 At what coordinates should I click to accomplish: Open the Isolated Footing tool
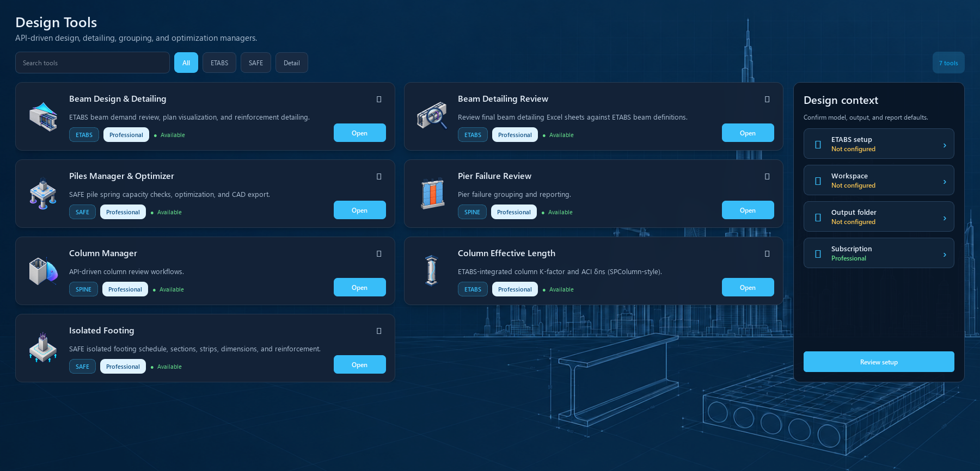click(360, 364)
